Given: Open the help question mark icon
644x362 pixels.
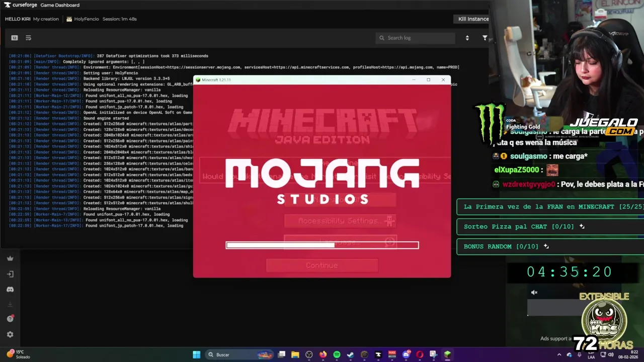Looking at the screenshot, I should click(x=10, y=319).
